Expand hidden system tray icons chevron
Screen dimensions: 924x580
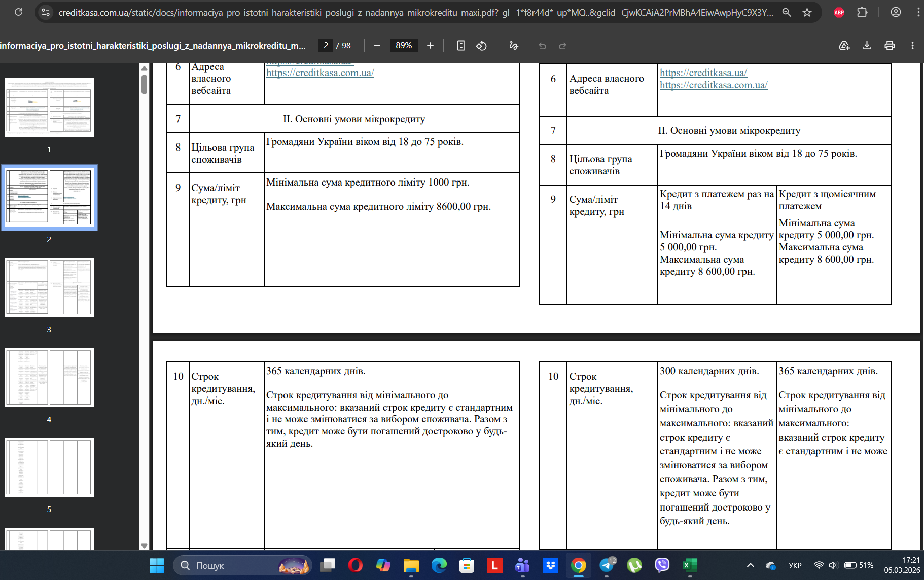click(x=751, y=565)
